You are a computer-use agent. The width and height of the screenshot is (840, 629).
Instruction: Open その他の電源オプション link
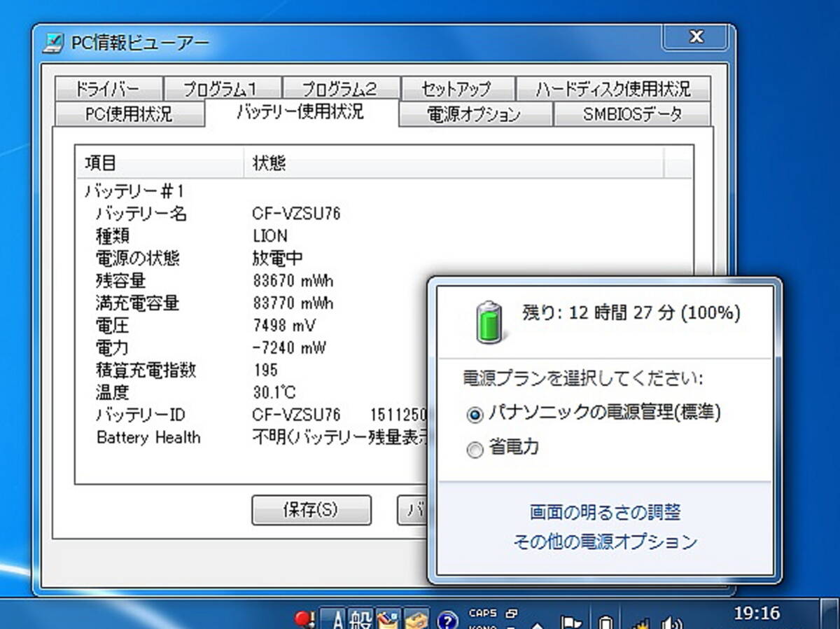click(605, 541)
